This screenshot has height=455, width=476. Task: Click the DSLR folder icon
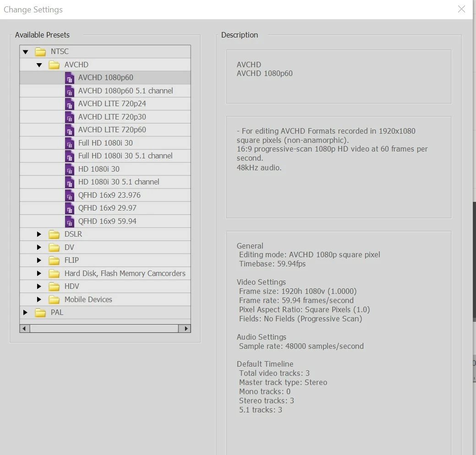54,234
